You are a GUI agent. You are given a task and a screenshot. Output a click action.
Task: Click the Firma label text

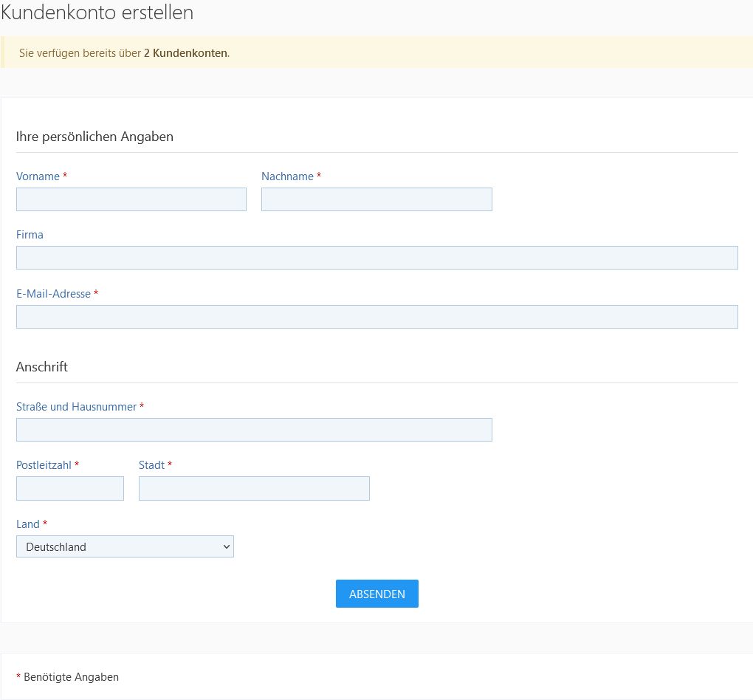click(30, 235)
